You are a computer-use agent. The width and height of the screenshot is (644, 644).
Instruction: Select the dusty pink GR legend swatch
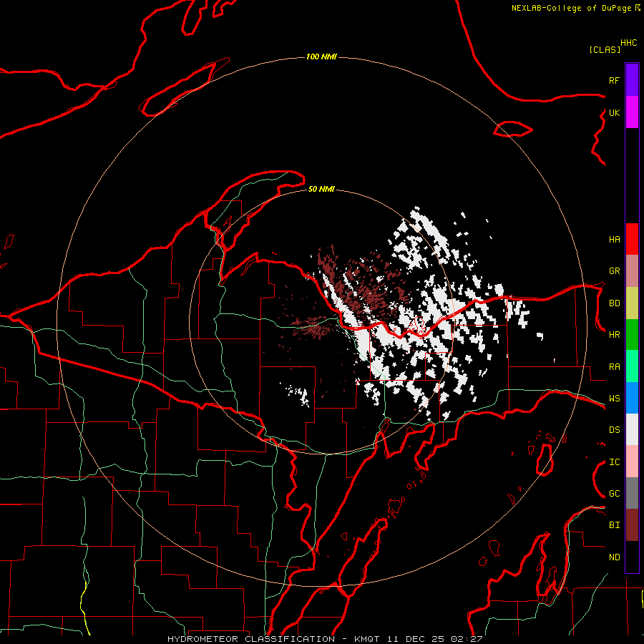click(632, 270)
